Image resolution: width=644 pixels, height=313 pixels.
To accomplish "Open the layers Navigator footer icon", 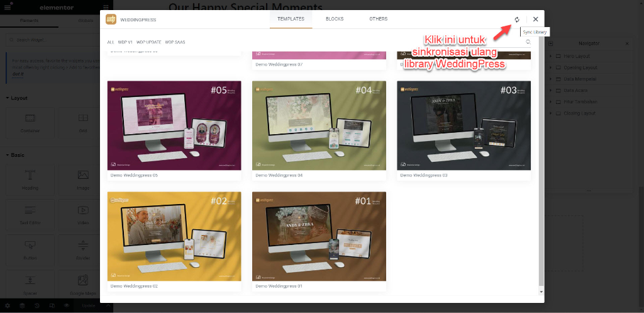I will coord(22,305).
